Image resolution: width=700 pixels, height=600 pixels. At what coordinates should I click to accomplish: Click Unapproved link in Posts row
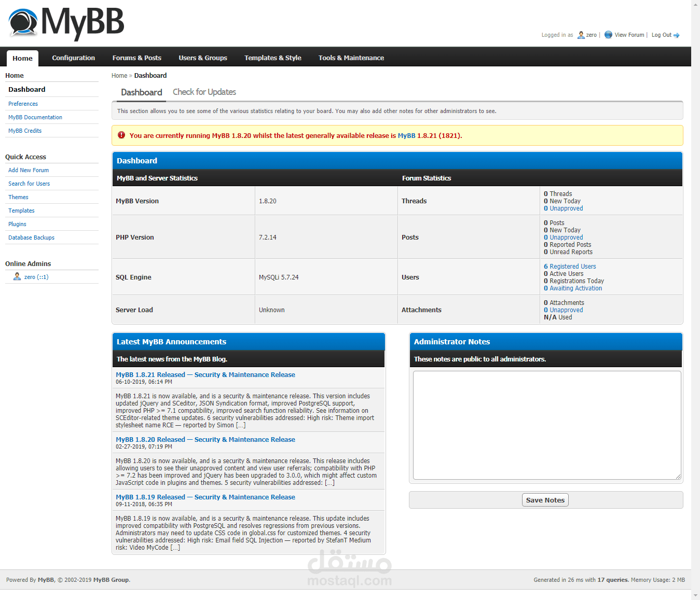point(566,238)
